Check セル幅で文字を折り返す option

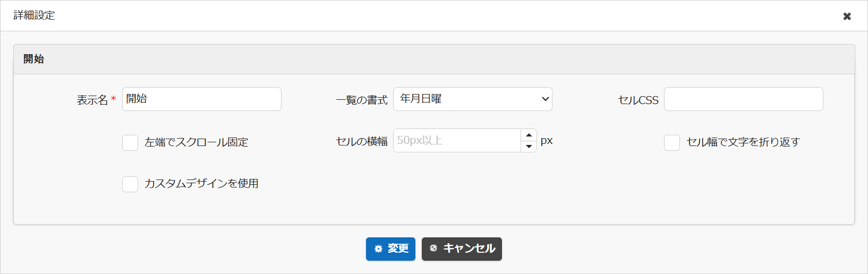pos(672,142)
